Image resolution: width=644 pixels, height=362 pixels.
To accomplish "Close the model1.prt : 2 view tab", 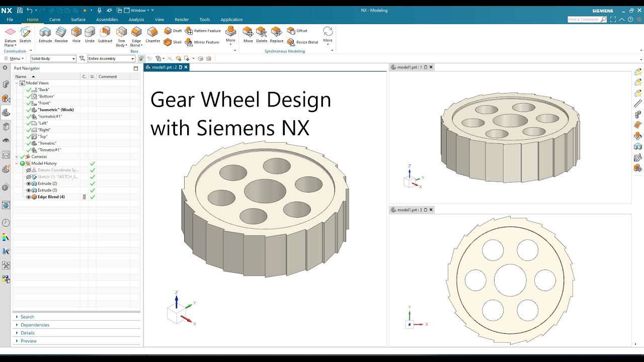I will [x=186, y=67].
